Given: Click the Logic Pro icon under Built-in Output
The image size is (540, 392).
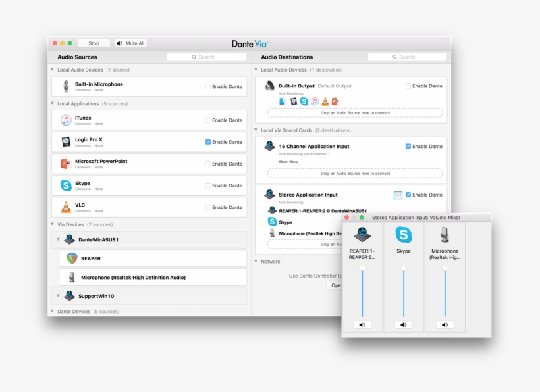Looking at the screenshot, I should [294, 101].
